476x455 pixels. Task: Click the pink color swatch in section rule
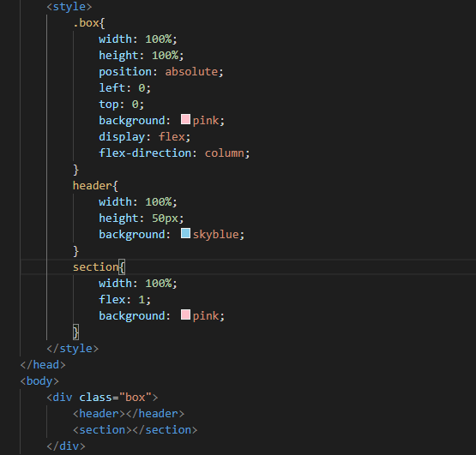pyautogui.click(x=185, y=314)
